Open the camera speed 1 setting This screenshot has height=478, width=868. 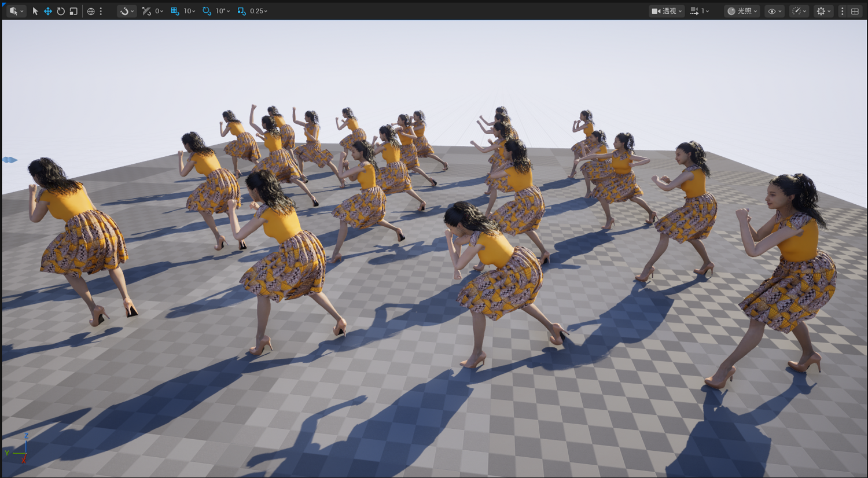click(700, 11)
